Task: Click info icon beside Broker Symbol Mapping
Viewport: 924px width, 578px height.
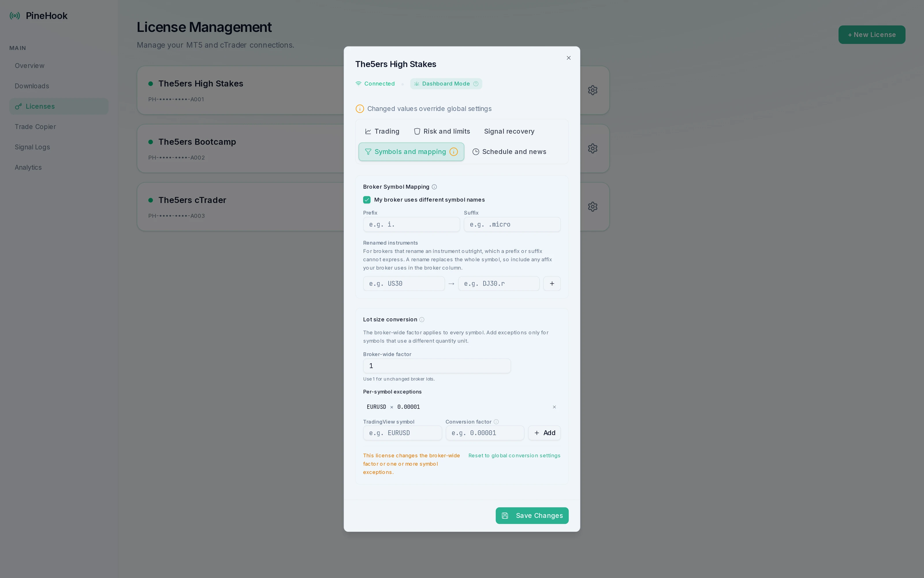Action: pos(434,187)
